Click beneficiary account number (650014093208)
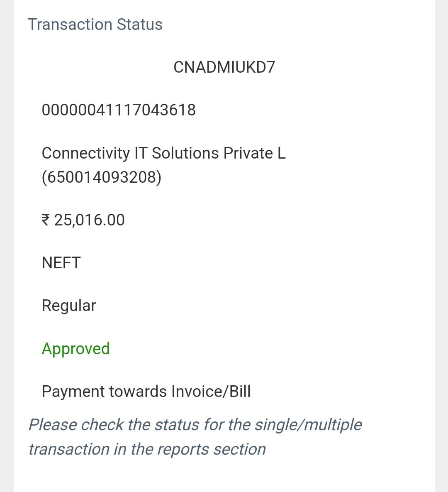 click(102, 177)
